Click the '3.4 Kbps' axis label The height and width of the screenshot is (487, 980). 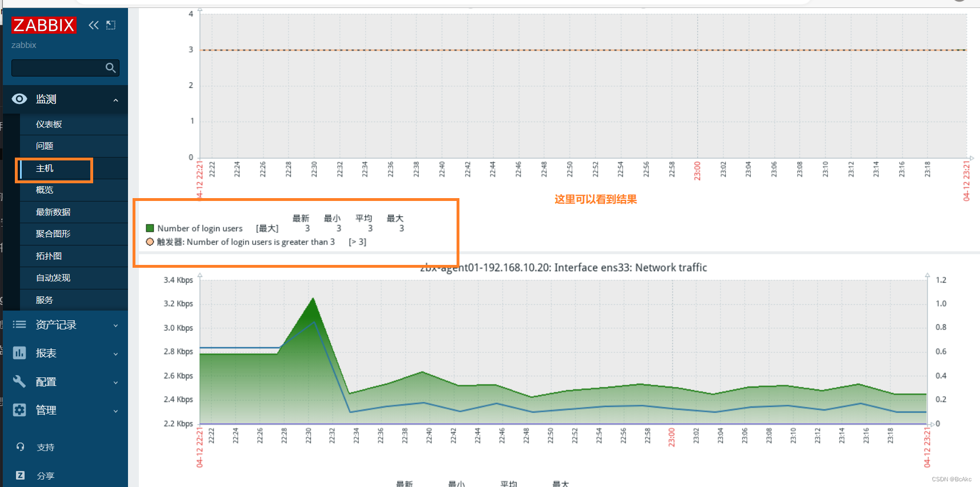[178, 280]
